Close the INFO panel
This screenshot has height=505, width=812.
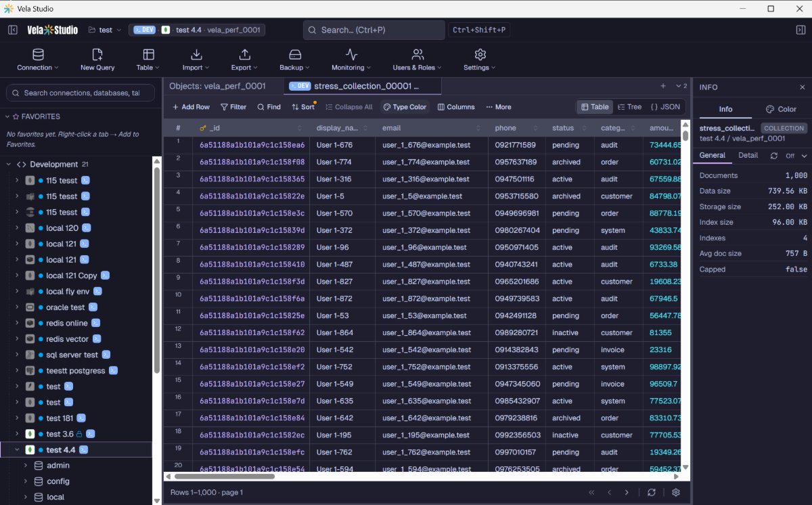[803, 87]
